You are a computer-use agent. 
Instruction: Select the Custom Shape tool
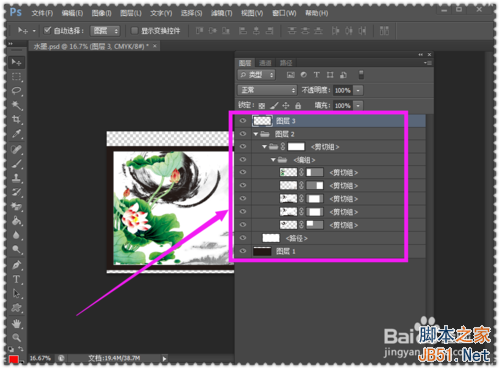point(16,308)
